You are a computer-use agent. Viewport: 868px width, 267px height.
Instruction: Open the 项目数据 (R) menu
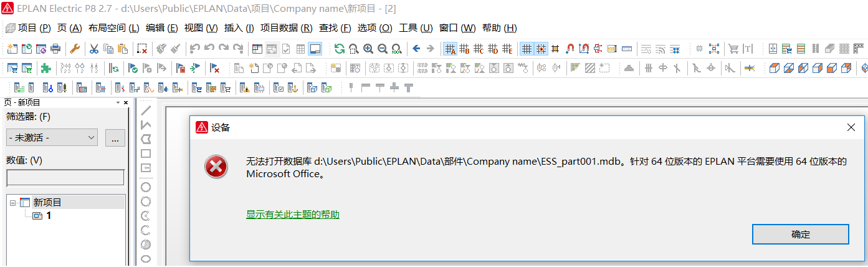click(x=286, y=28)
